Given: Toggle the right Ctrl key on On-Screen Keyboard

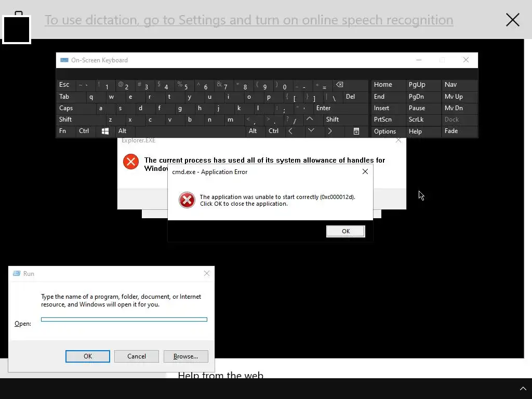Looking at the screenshot, I should (x=275, y=131).
